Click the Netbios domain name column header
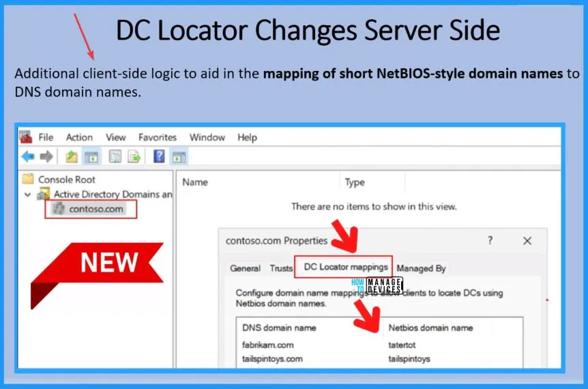 pos(430,328)
